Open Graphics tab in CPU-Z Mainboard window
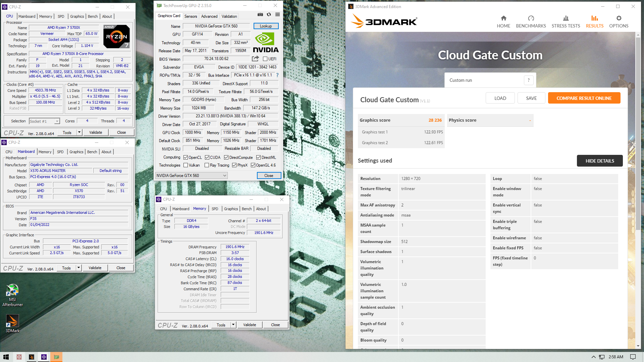The width and height of the screenshot is (644, 362). pos(76,152)
